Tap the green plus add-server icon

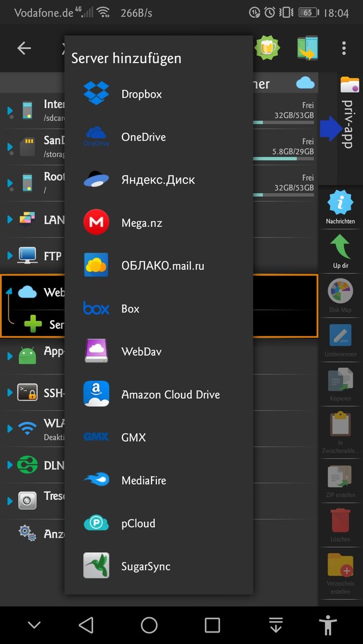pyautogui.click(x=33, y=324)
